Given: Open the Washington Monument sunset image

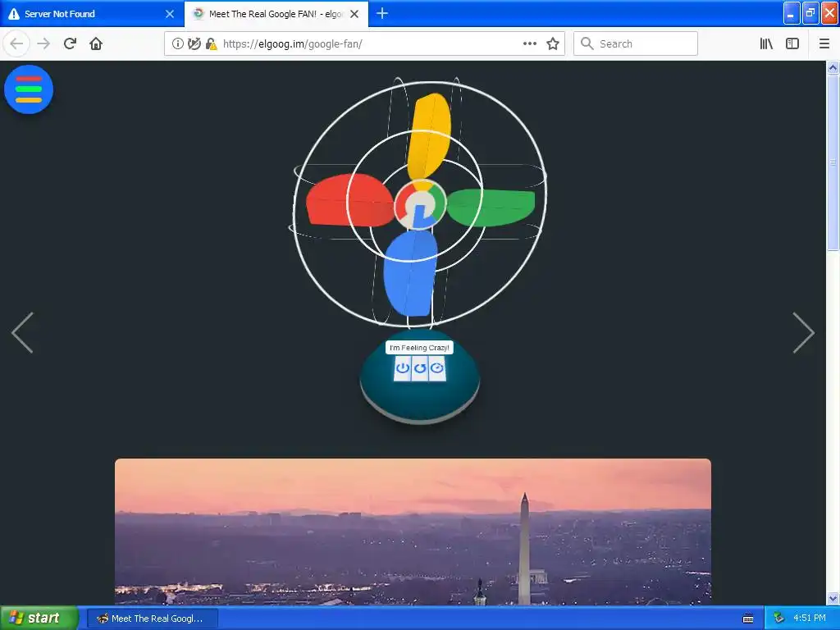Looking at the screenshot, I should tap(413, 532).
